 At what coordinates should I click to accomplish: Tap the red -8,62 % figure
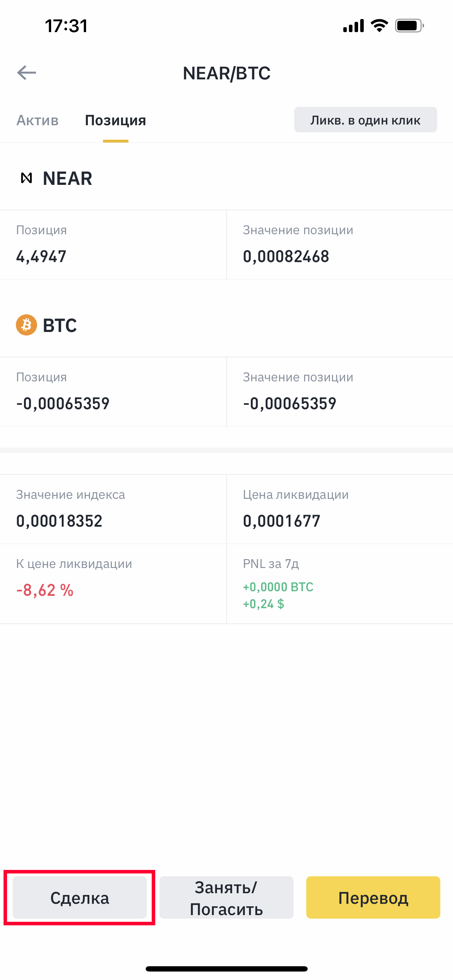[45, 590]
